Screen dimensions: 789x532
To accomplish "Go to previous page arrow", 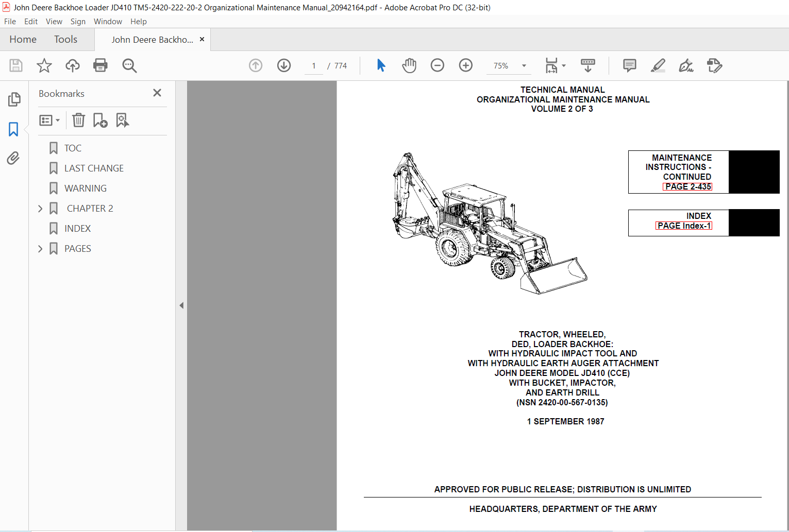I will (256, 65).
